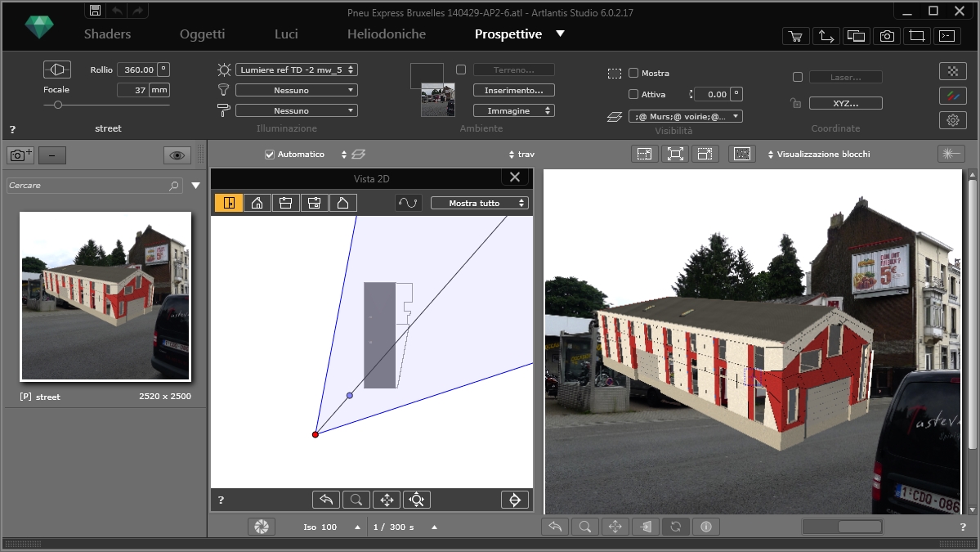Expand the Mostra tutto dropdown
The width and height of the screenshot is (980, 552).
tap(480, 203)
